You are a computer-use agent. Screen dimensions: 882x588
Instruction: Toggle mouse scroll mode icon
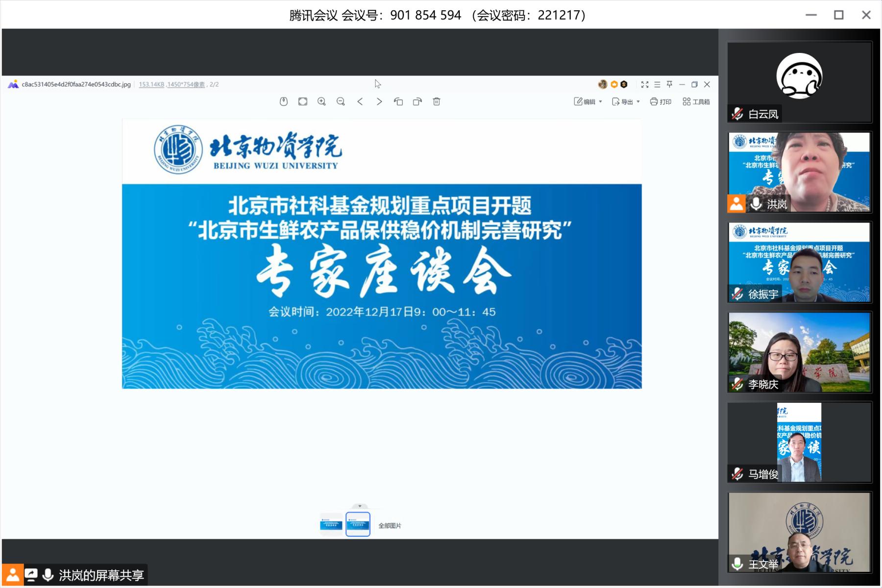[284, 101]
